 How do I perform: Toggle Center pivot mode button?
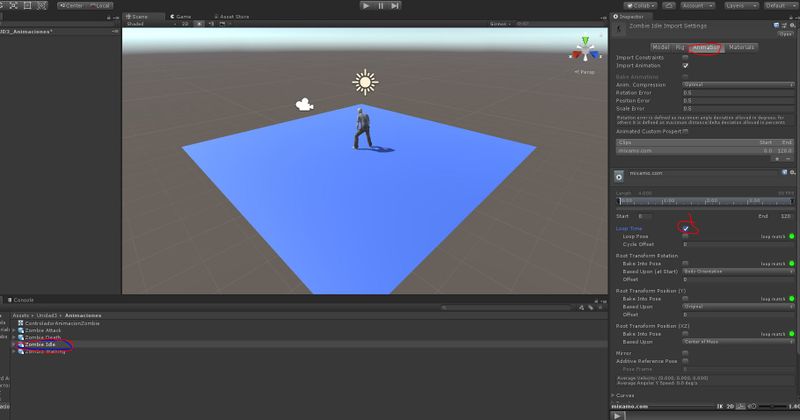(x=71, y=6)
